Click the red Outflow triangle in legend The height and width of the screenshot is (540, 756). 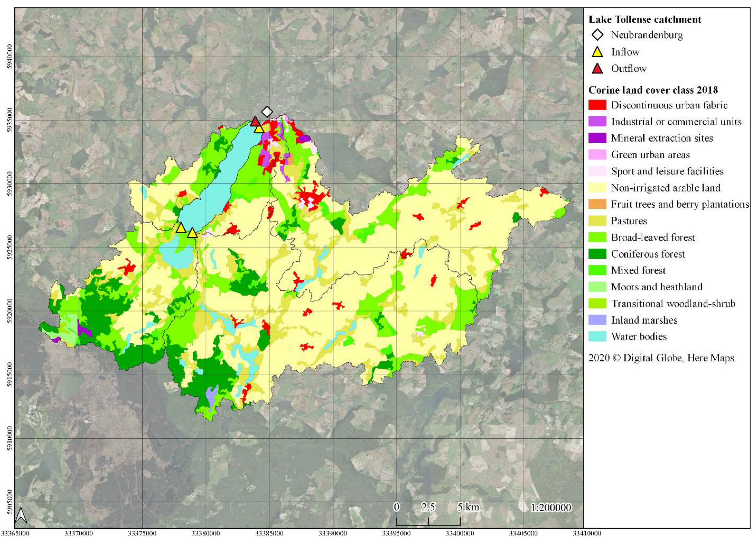(x=598, y=69)
